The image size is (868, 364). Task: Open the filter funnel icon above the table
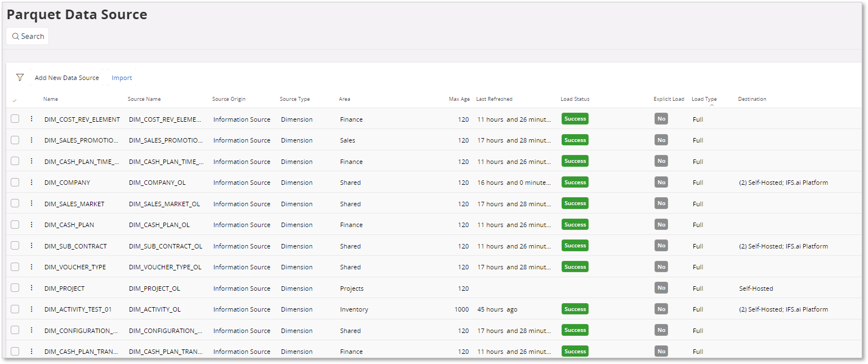(x=20, y=77)
